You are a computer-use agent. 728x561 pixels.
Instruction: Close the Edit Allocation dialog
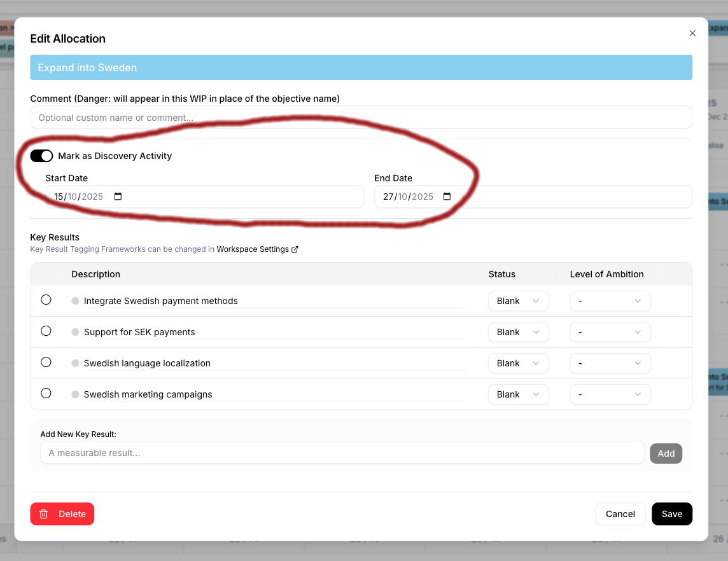(x=692, y=33)
